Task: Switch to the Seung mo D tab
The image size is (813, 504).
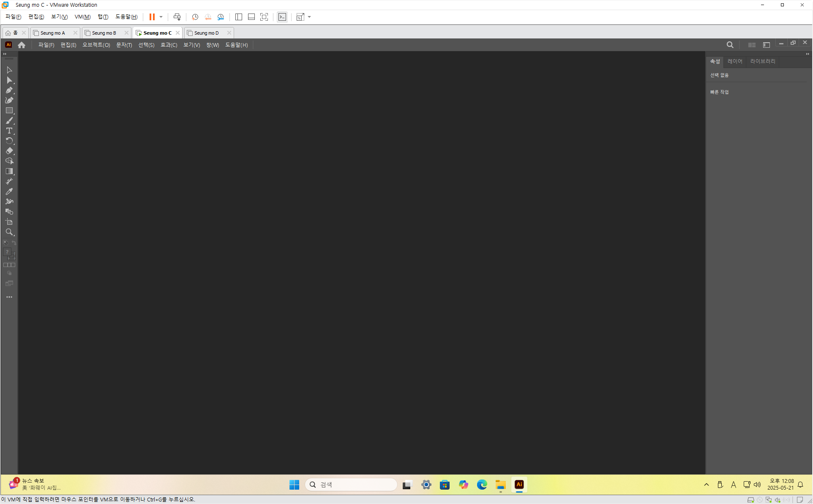Action: click(x=207, y=33)
